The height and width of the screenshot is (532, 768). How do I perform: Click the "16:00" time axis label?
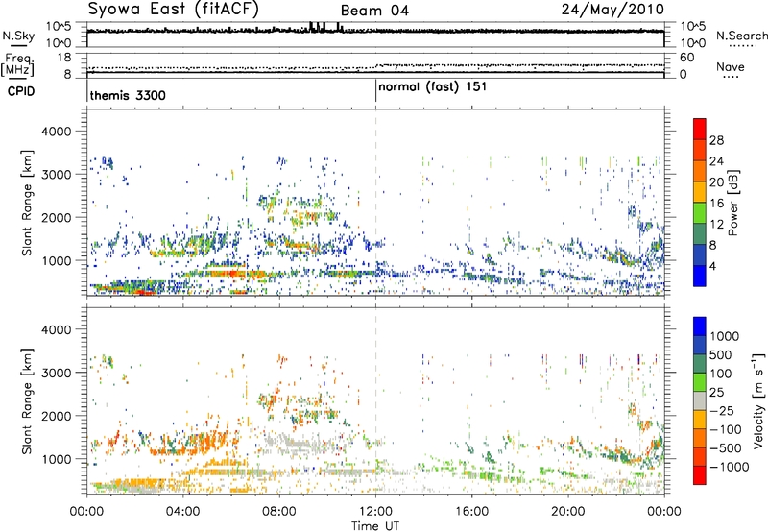coord(471,512)
